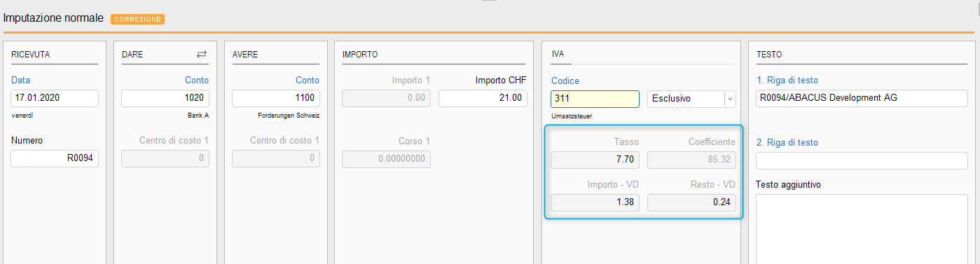The image size is (980, 264).
Task: Open the Data link in Ricevuta
Action: point(20,81)
